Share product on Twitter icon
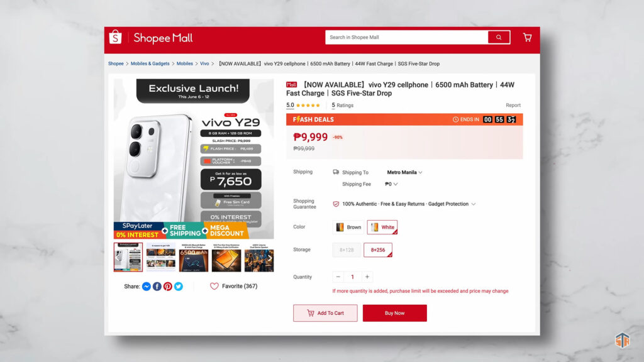The height and width of the screenshot is (362, 644). (x=178, y=287)
